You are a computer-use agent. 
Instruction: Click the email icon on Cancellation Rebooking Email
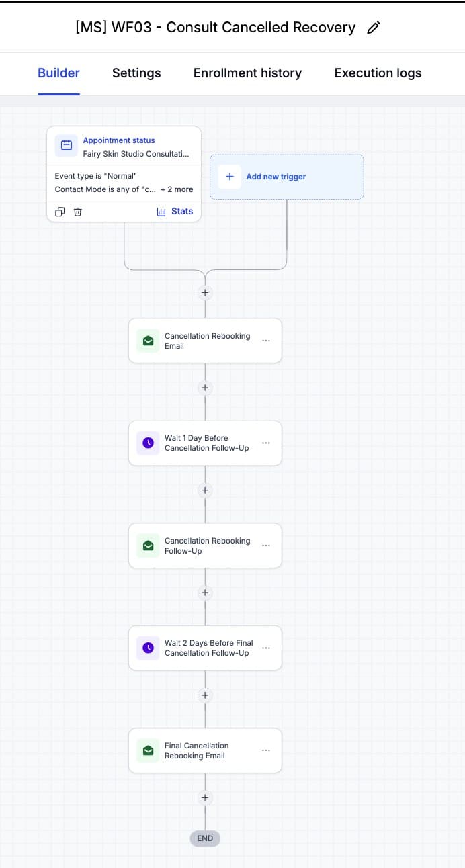pyautogui.click(x=148, y=341)
